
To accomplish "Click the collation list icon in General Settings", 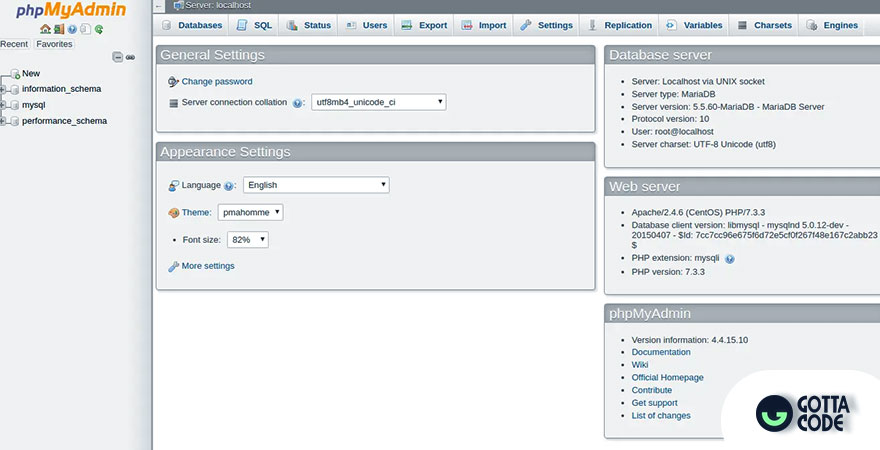I will (x=173, y=103).
